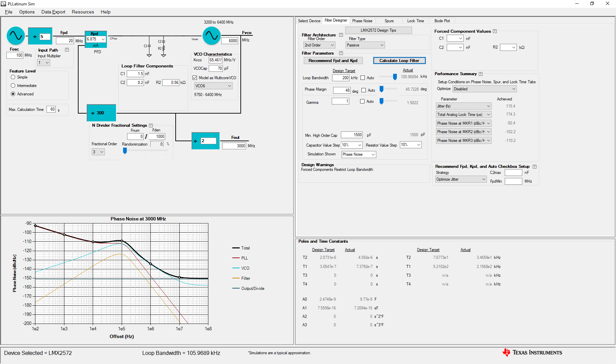Screen dimensions: 616x364
Task: Open help icon beside Performance Summary
Action: point(480,74)
